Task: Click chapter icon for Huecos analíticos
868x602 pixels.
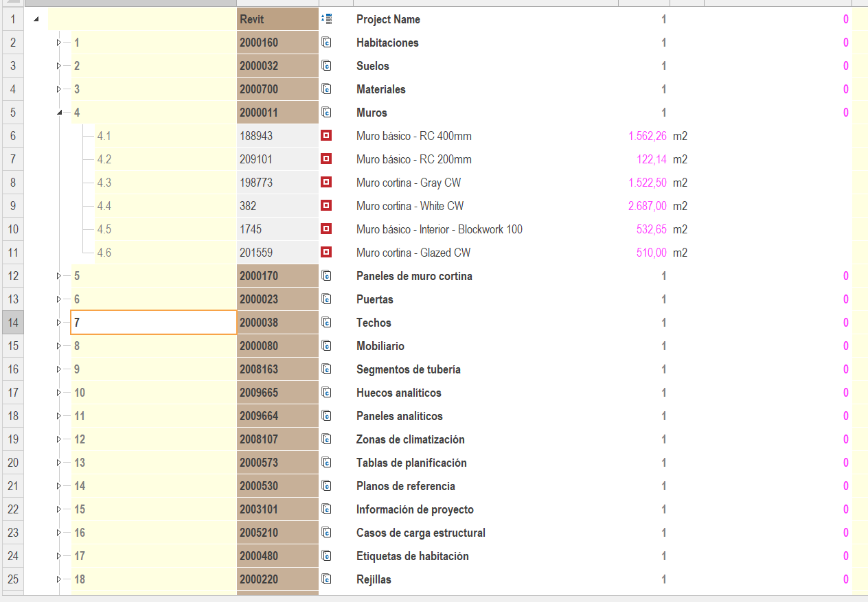Action: 326,393
